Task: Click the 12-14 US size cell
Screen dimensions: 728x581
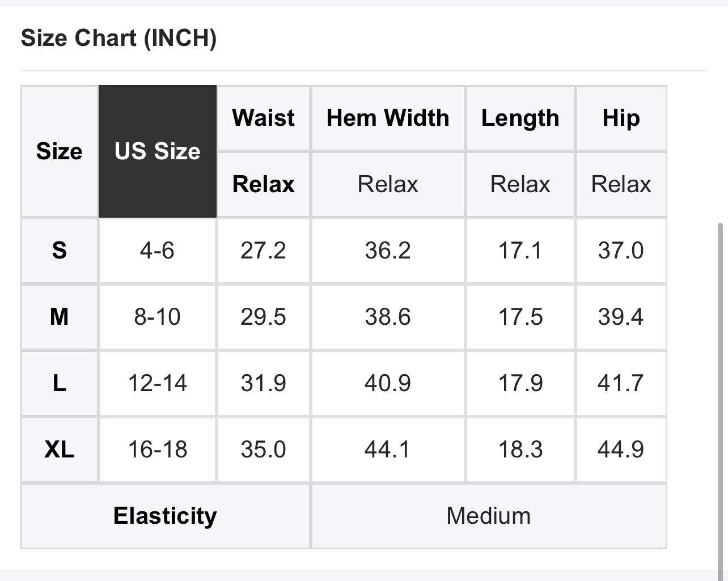Action: click(158, 383)
